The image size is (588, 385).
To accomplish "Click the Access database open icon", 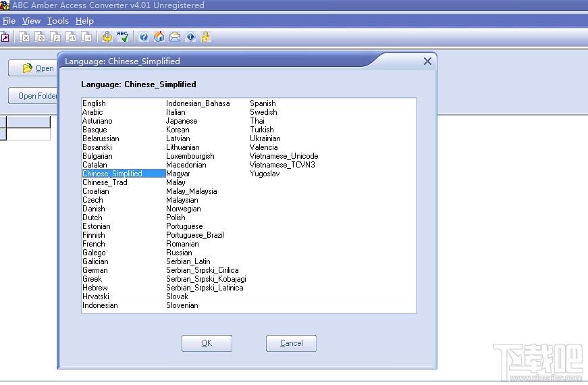I will coord(5,36).
